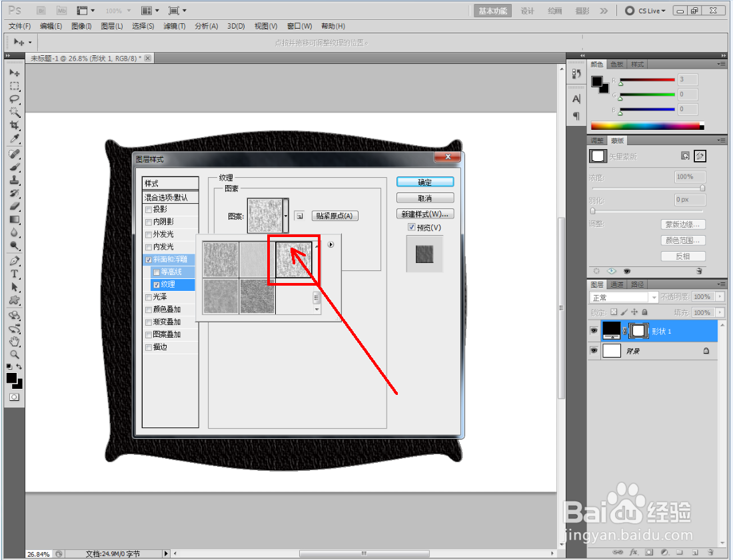The width and height of the screenshot is (733, 560).
Task: Click the 贴紧原点(A) button
Action: coord(335,216)
